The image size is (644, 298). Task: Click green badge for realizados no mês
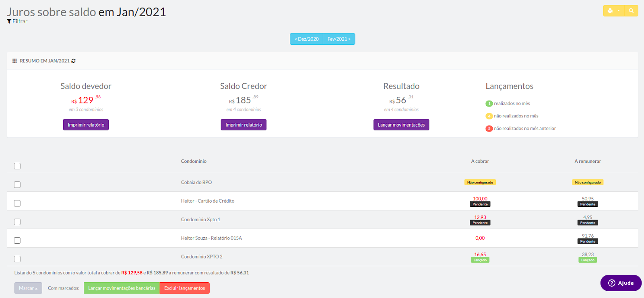click(x=489, y=104)
